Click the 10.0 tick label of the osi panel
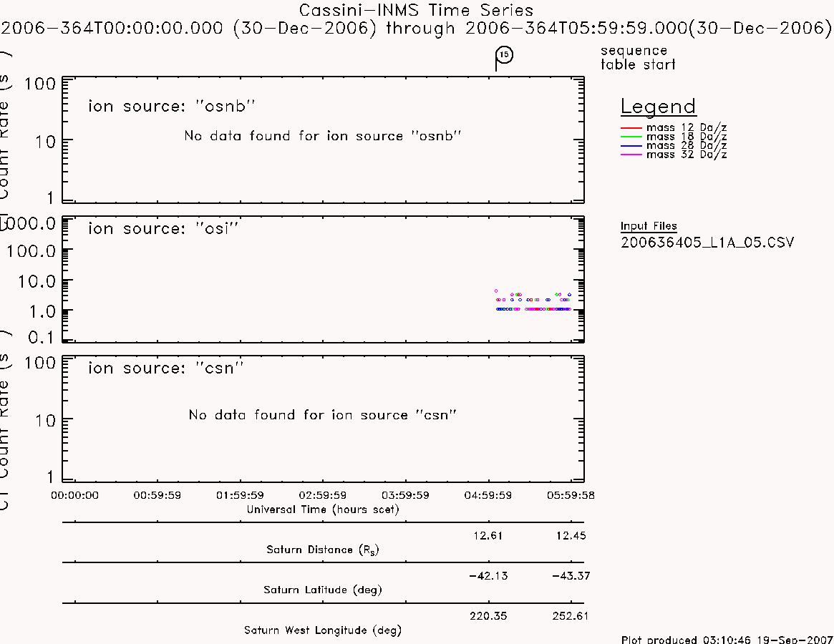The width and height of the screenshot is (834, 644). [x=37, y=281]
